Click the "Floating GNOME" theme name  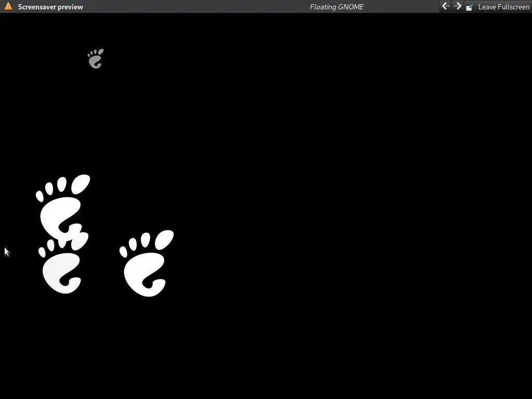coord(337,7)
